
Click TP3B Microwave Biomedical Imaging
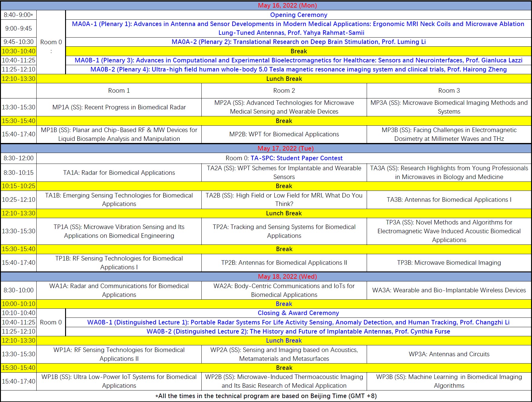449,263
